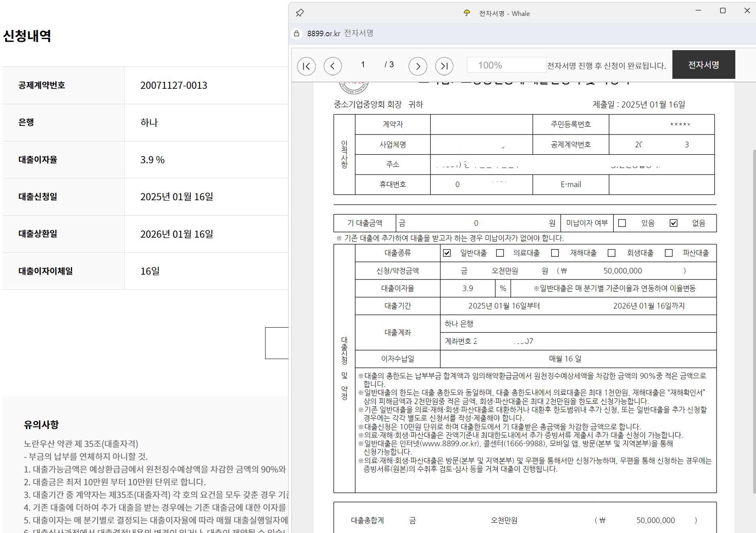Click the bank value 하나

click(x=149, y=123)
